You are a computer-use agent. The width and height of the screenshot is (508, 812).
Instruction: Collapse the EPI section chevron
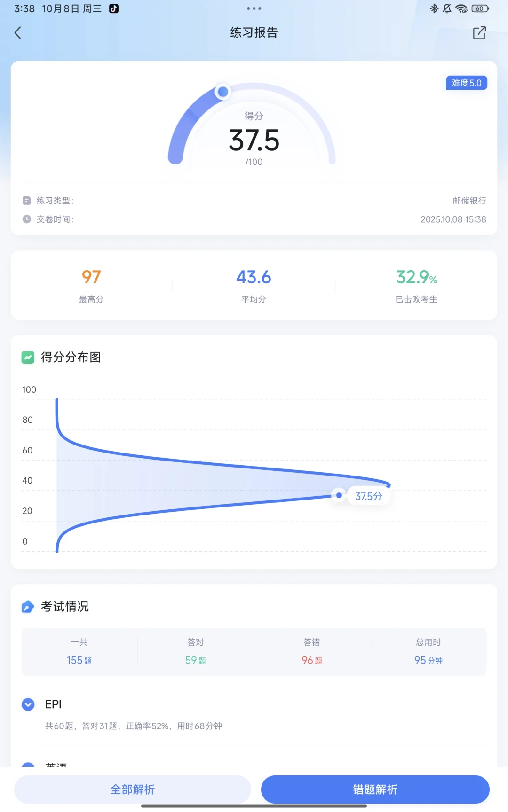pos(28,704)
